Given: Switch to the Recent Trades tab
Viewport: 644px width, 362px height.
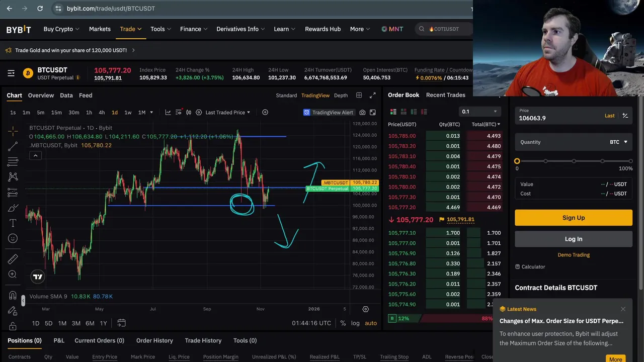Looking at the screenshot, I should point(446,95).
